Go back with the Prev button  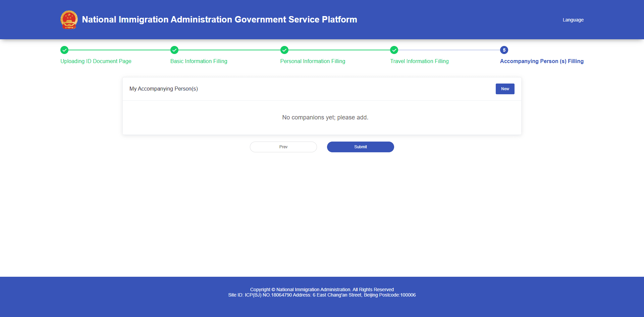click(283, 147)
